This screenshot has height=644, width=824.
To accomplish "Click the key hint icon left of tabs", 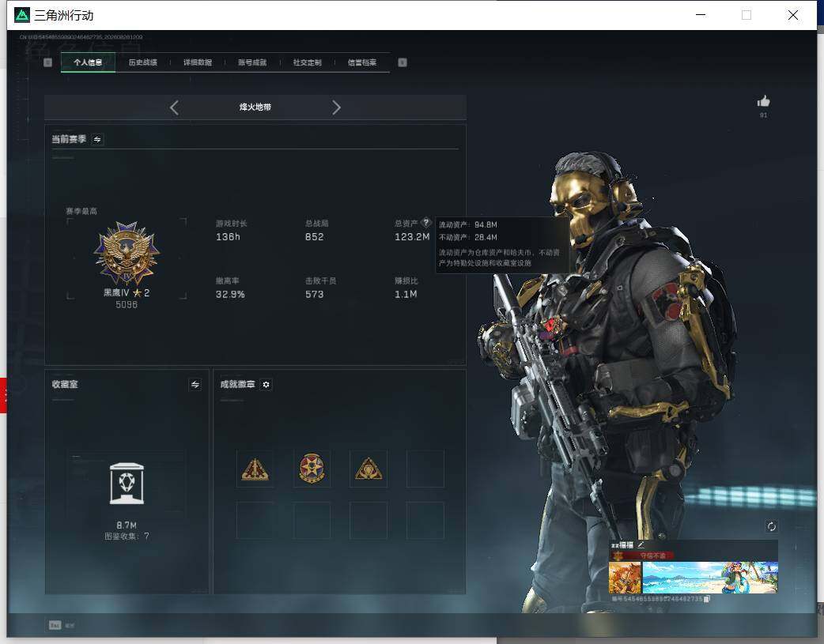I will point(47,62).
